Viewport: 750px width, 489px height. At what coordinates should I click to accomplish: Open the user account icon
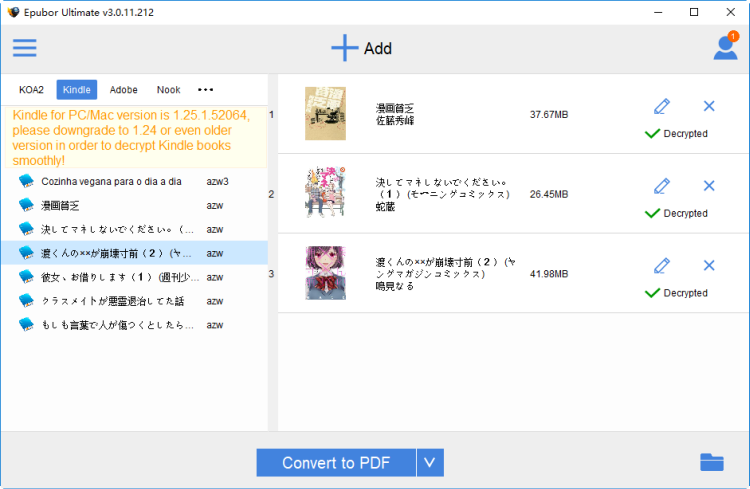(x=725, y=48)
